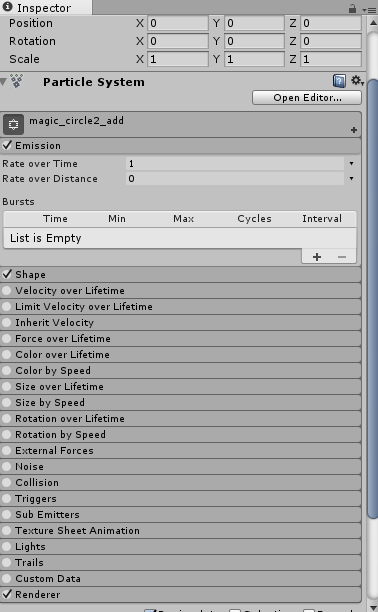The width and height of the screenshot is (378, 612).
Task: Click the Bursts Min column header
Action: click(117, 219)
